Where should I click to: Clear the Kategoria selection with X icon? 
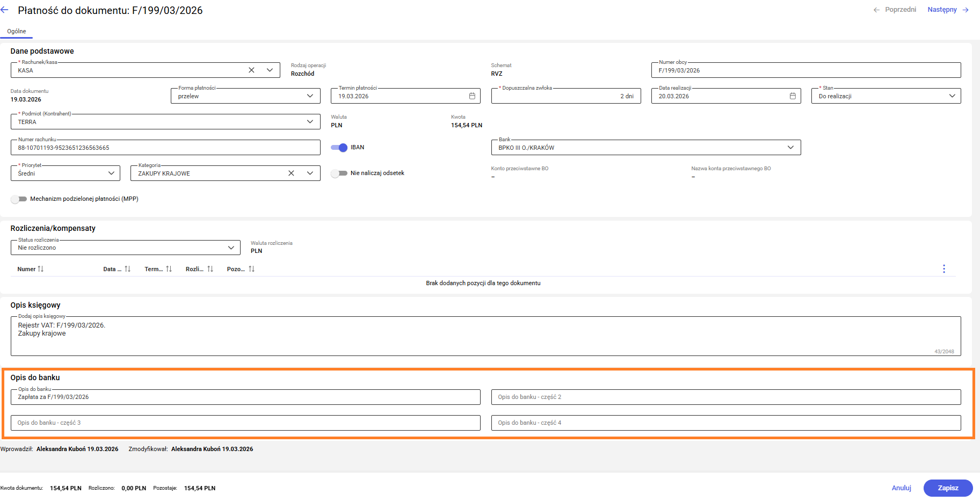[x=291, y=173]
